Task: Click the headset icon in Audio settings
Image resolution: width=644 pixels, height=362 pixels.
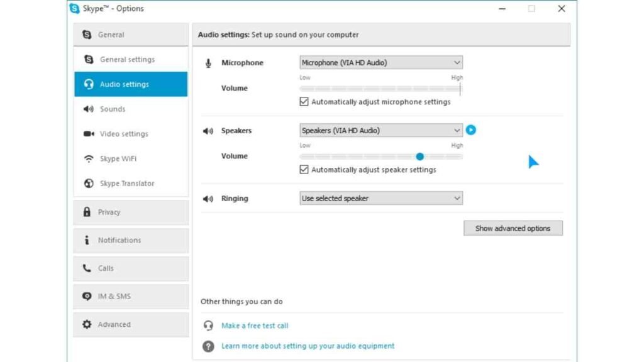Action: 89,84
